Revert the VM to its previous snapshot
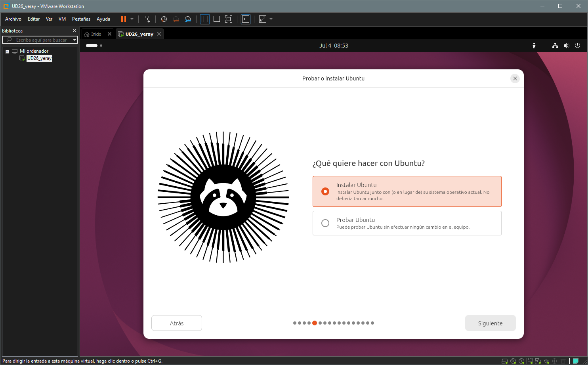 (x=176, y=19)
